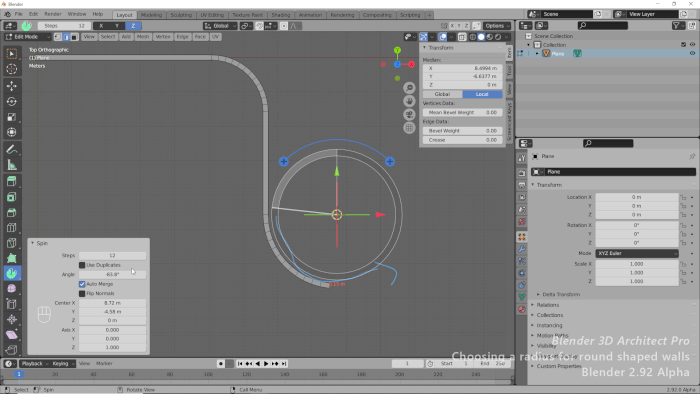Switch to Shading workspace tab
This screenshot has width=700, height=394.
tap(280, 15)
